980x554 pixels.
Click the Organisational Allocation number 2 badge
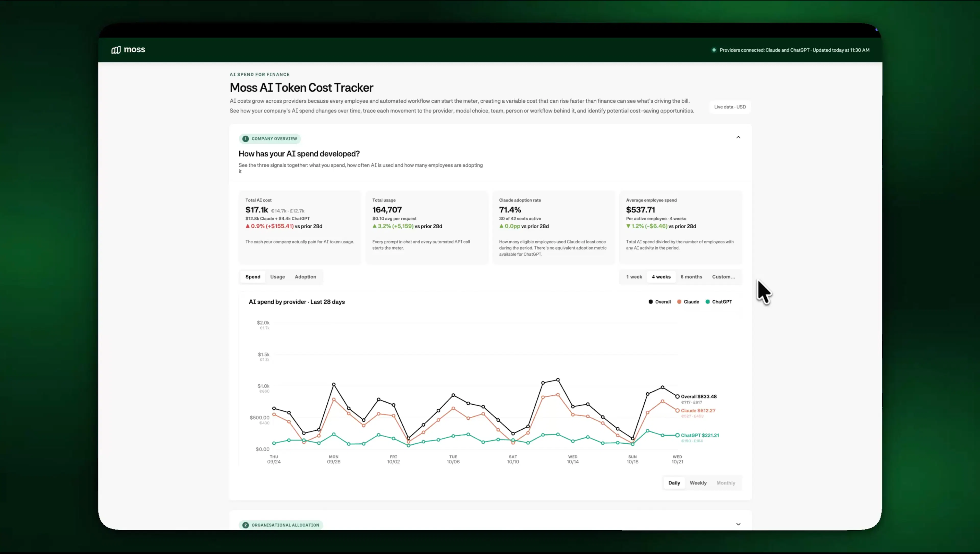click(245, 525)
